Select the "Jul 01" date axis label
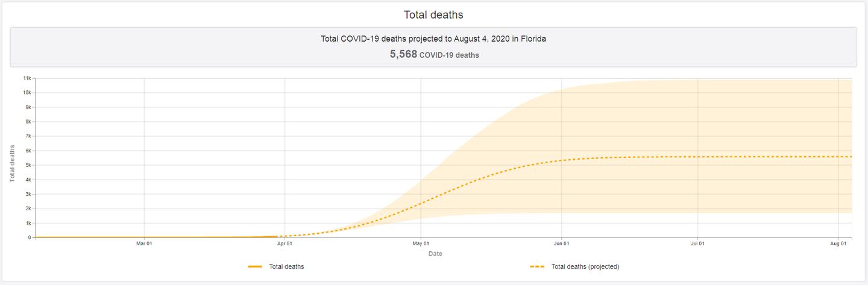This screenshot has width=868, height=285. pos(697,244)
